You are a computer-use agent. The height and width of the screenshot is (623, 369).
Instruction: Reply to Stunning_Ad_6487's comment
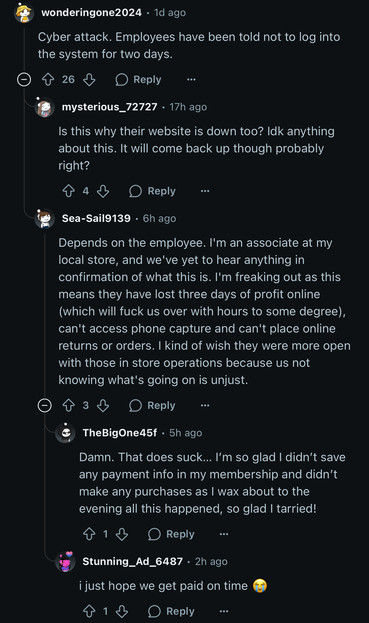tap(171, 611)
